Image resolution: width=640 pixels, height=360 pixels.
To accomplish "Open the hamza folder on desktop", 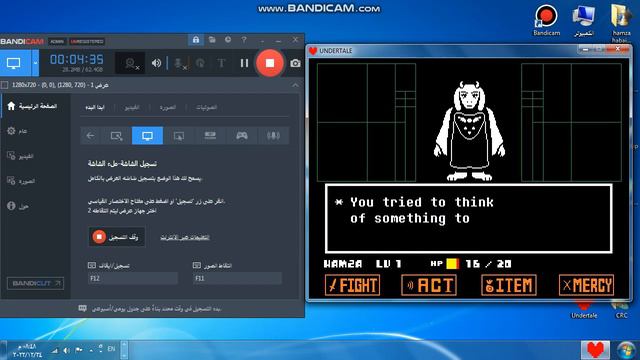I will click(x=621, y=22).
